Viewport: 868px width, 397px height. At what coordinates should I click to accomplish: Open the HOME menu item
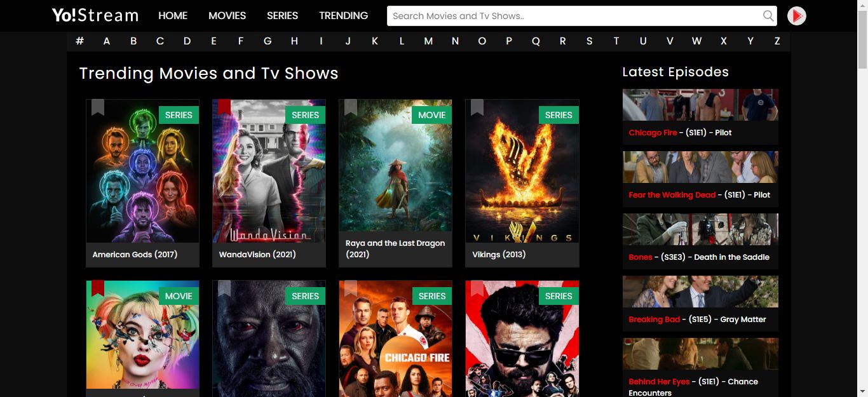173,15
